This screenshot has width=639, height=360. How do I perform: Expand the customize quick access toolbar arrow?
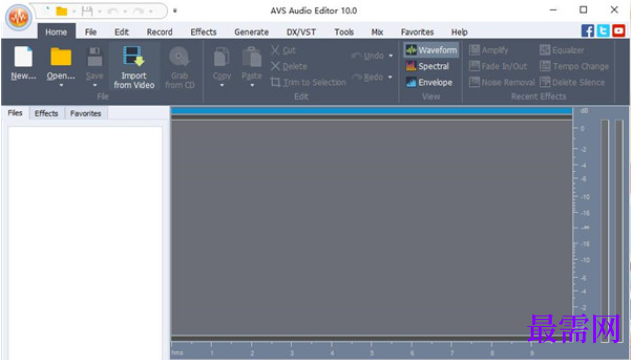(175, 11)
